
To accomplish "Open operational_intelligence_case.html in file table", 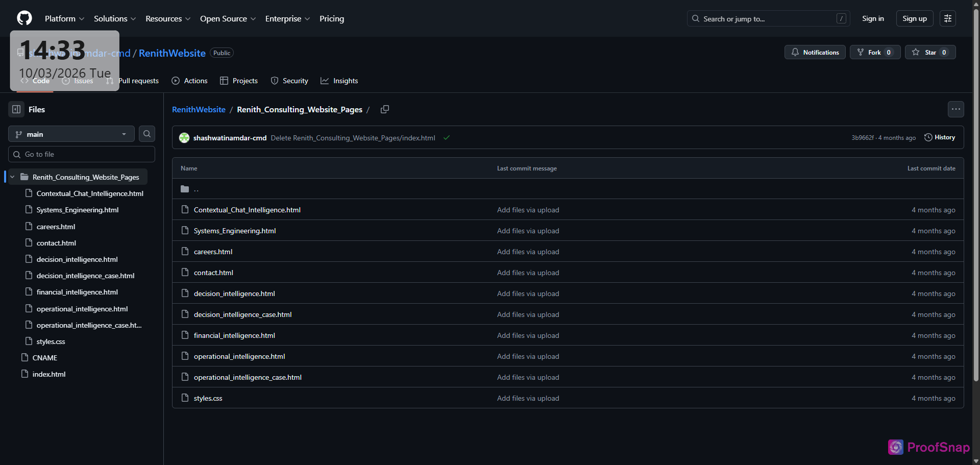I will 248,377.
